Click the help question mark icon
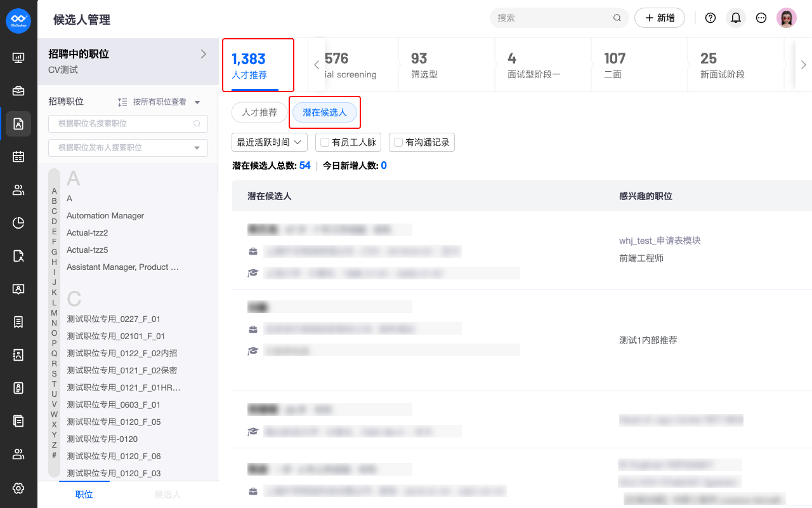The height and width of the screenshot is (508, 812). coord(710,18)
